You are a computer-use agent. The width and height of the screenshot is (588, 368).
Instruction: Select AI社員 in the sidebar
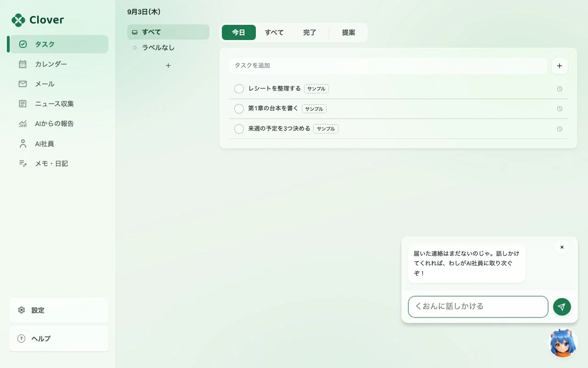coord(59,144)
